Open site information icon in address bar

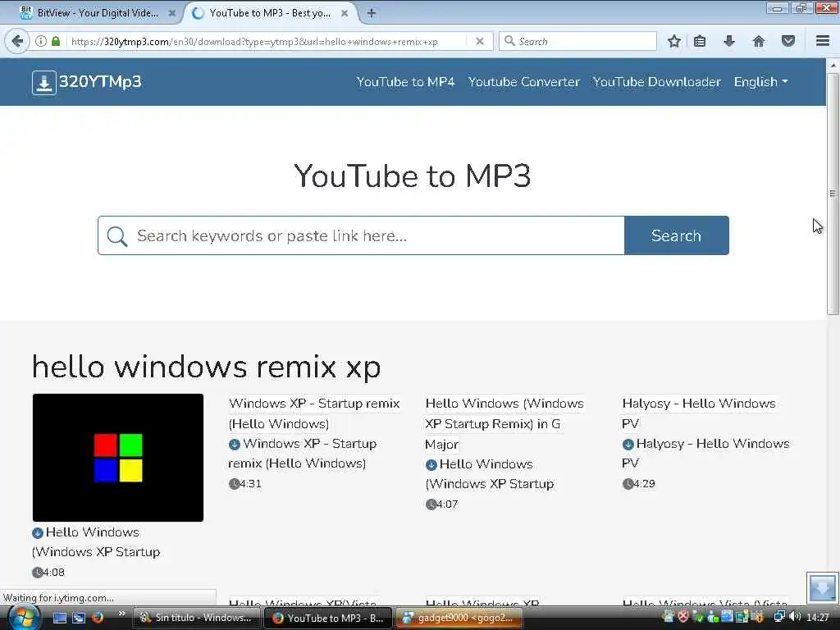point(41,41)
